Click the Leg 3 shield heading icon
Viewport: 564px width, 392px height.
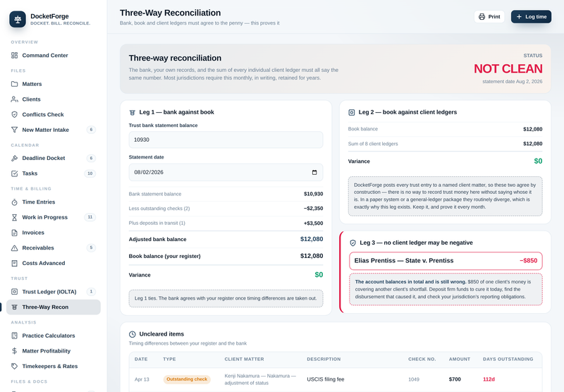pos(353,243)
